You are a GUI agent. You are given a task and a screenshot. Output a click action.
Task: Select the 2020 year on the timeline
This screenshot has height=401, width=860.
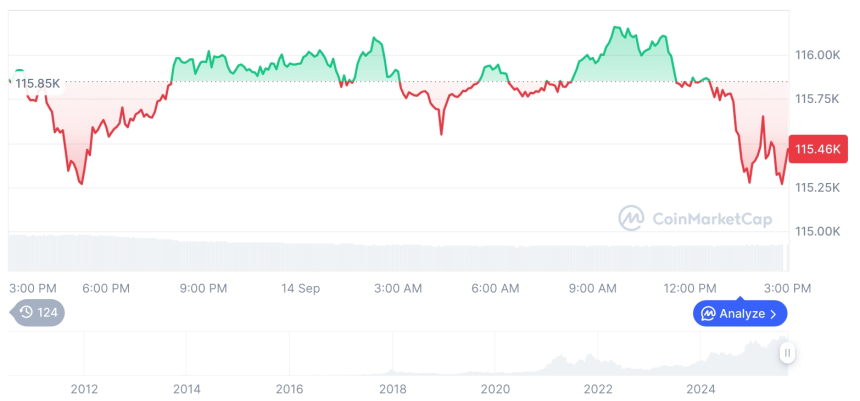[495, 389]
